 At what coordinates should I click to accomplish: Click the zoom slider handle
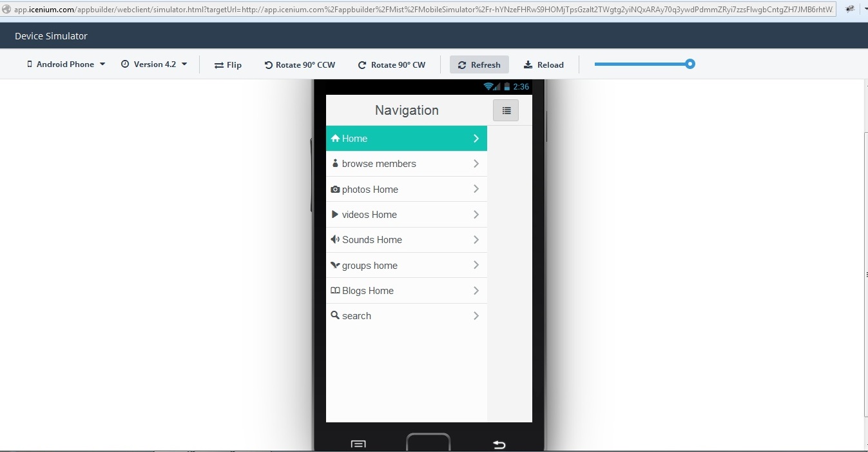tap(690, 64)
